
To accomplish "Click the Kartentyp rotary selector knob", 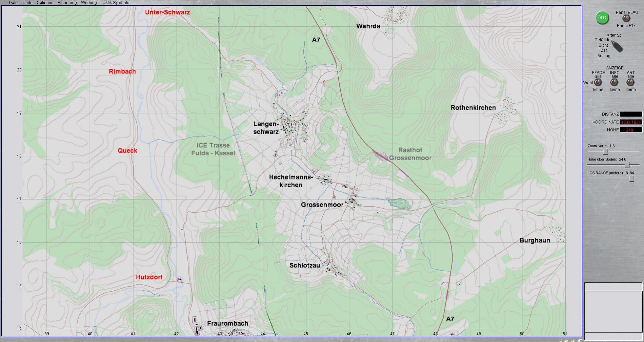I will (x=618, y=46).
